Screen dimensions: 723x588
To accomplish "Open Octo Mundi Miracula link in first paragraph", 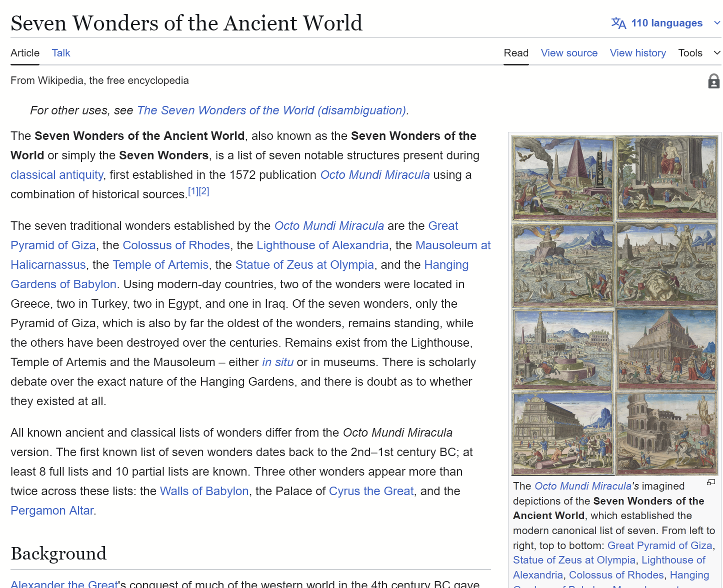I will point(375,175).
